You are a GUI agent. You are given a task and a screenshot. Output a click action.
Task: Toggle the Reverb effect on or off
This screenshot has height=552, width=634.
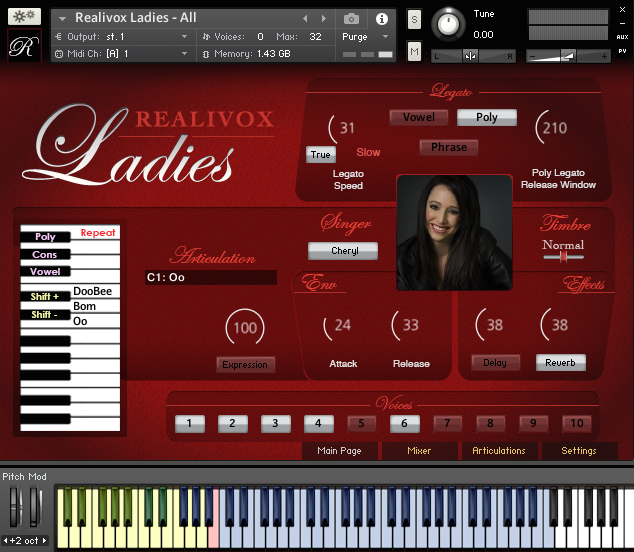(x=560, y=363)
